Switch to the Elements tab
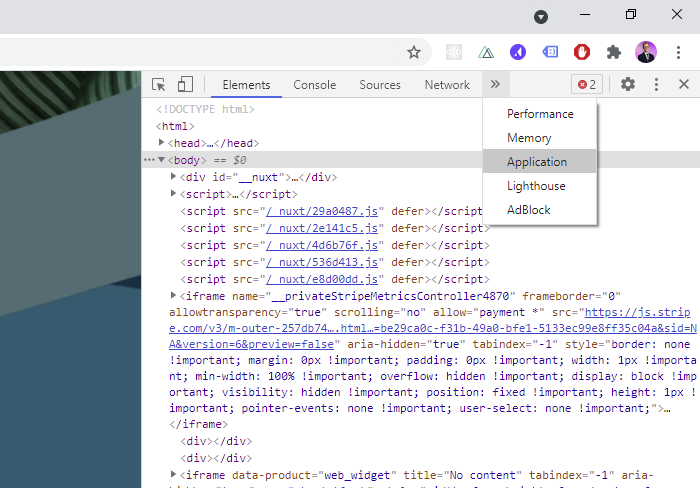 pos(246,84)
